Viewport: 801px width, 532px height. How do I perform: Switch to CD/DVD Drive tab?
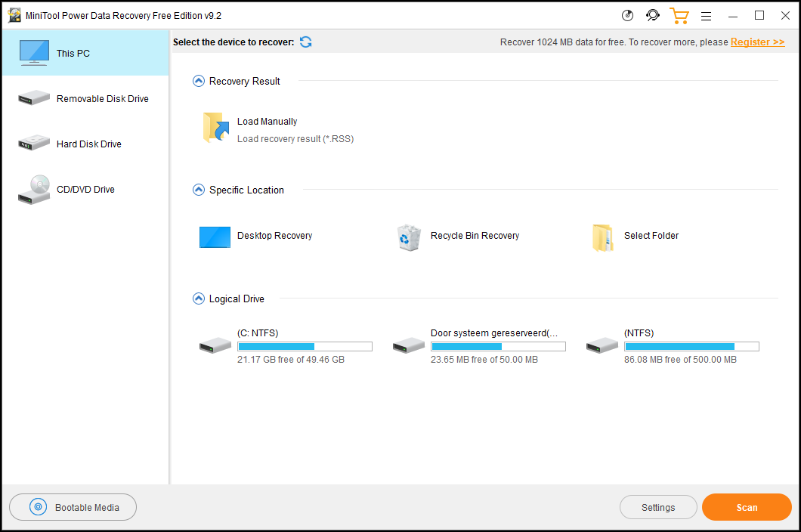point(85,189)
